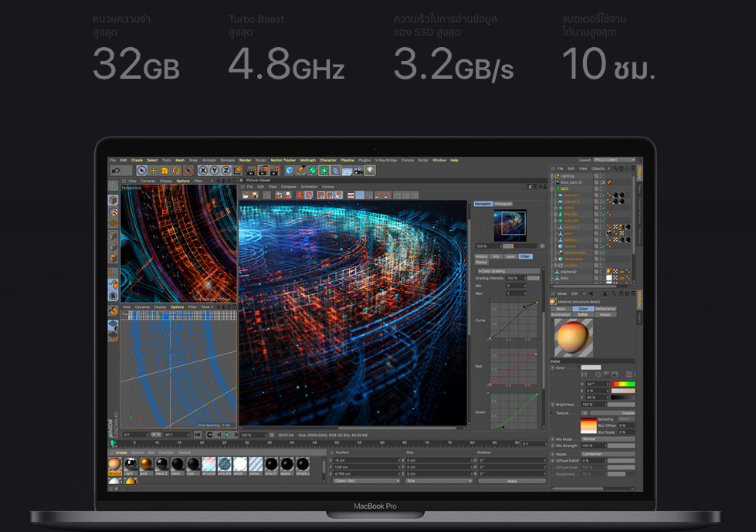Click the Enable Axis 'L' icon

click(114, 273)
